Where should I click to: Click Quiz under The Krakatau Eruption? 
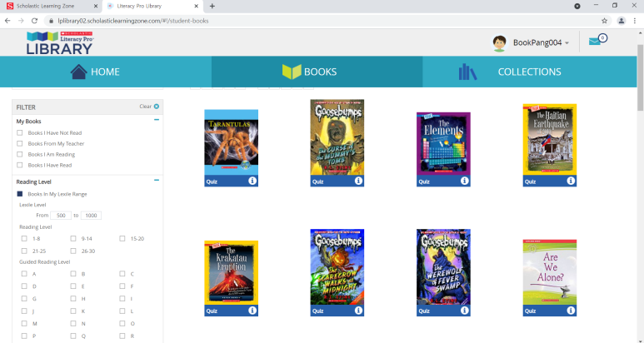(x=212, y=311)
